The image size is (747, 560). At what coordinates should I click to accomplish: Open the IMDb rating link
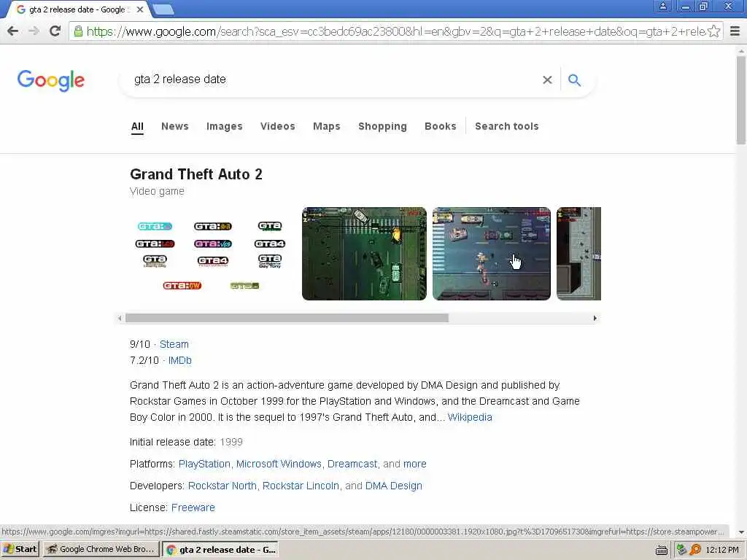[180, 360]
